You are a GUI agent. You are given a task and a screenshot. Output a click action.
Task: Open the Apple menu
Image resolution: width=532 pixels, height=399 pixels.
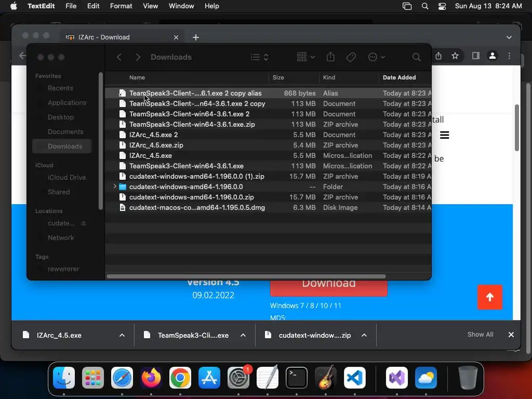tap(14, 6)
